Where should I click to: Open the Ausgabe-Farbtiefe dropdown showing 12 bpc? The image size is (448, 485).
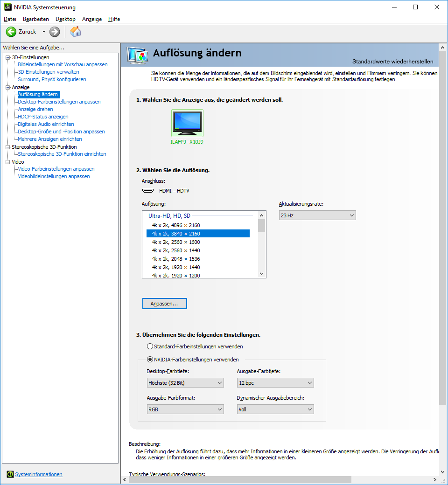(275, 382)
